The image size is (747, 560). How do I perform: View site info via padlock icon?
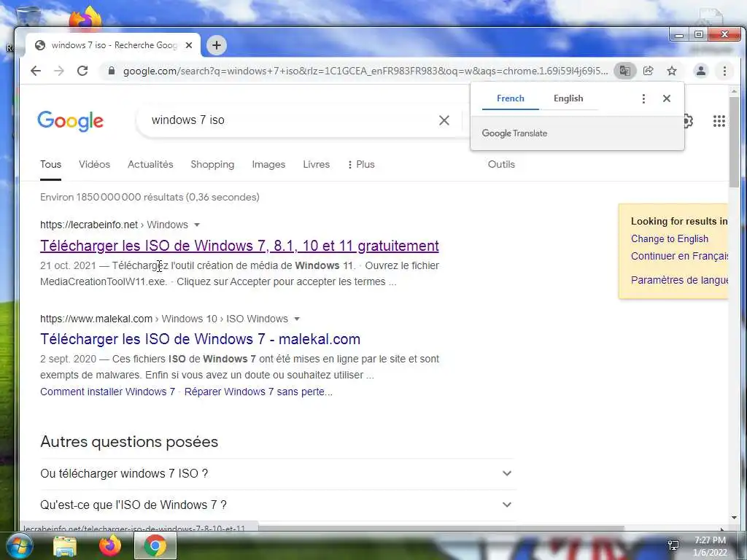point(112,71)
